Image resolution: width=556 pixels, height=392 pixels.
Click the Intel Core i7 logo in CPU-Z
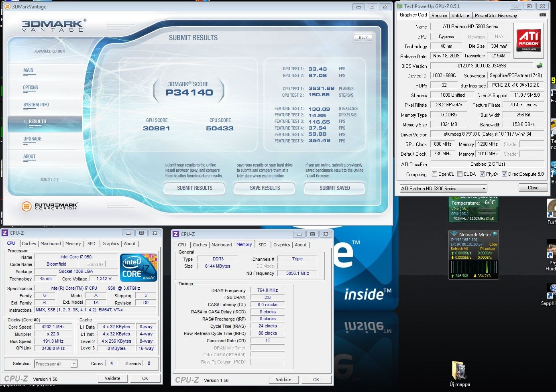(138, 268)
